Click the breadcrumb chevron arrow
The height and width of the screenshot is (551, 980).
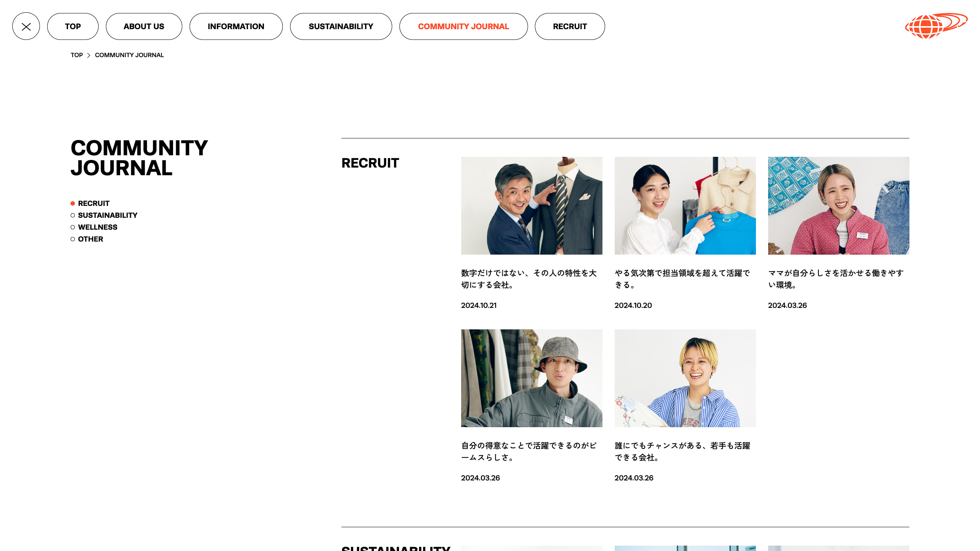pyautogui.click(x=89, y=55)
